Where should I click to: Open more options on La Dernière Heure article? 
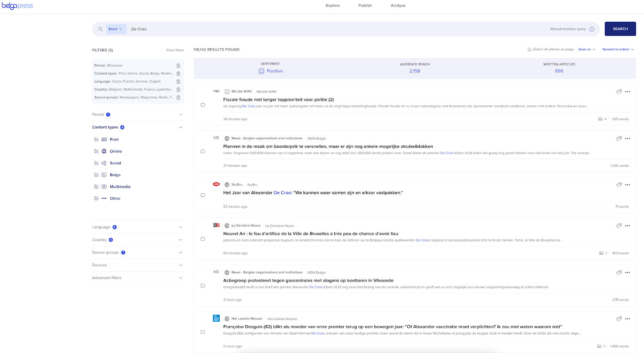tap(627, 226)
